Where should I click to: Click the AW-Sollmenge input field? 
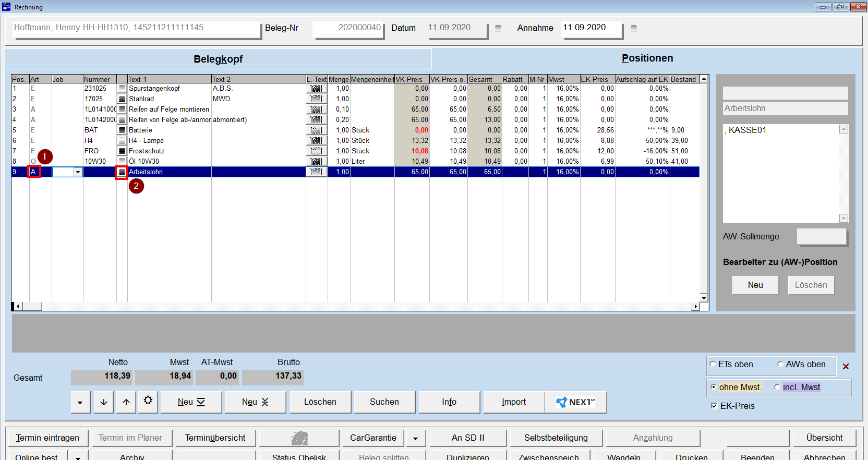pyautogui.click(x=821, y=236)
